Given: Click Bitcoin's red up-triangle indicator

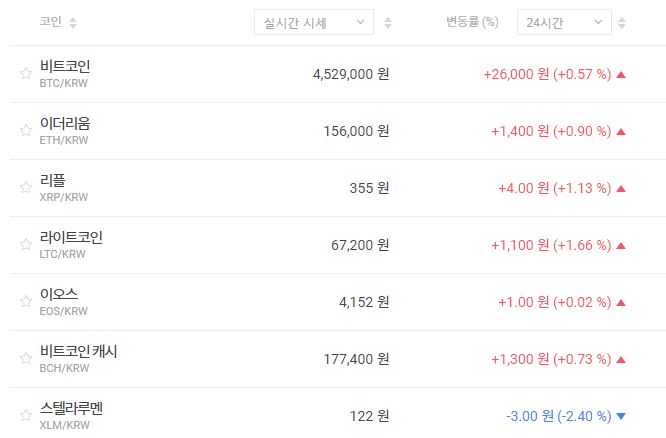Looking at the screenshot, I should (x=621, y=74).
